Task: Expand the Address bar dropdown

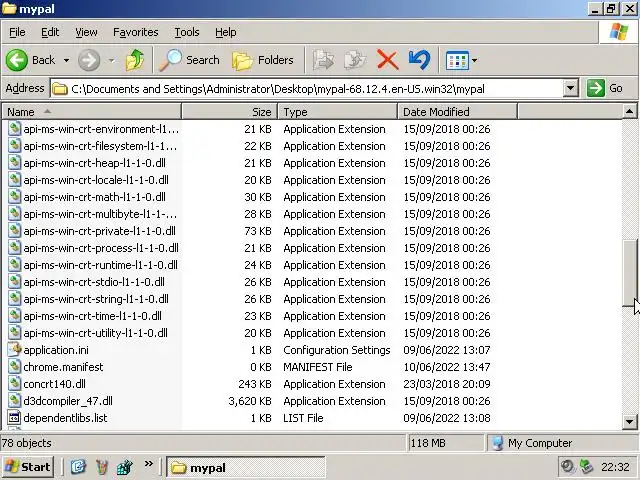Action: 571,88
